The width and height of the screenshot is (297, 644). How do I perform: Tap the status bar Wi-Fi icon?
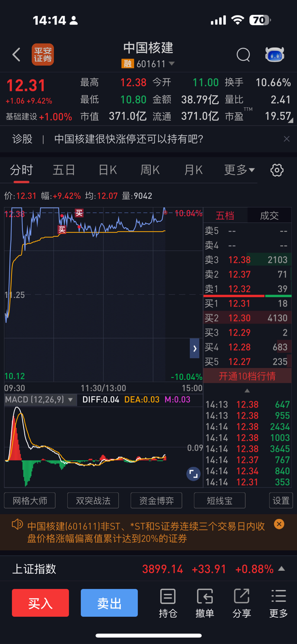tap(237, 20)
